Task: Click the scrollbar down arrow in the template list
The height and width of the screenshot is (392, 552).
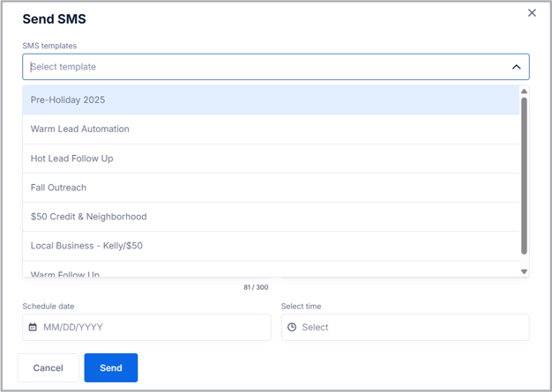Action: click(x=524, y=271)
